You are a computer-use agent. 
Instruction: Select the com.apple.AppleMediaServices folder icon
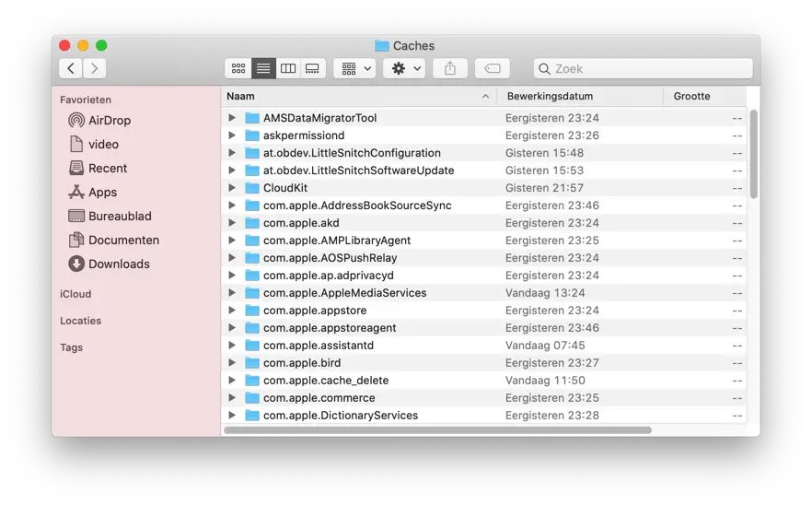[252, 293]
